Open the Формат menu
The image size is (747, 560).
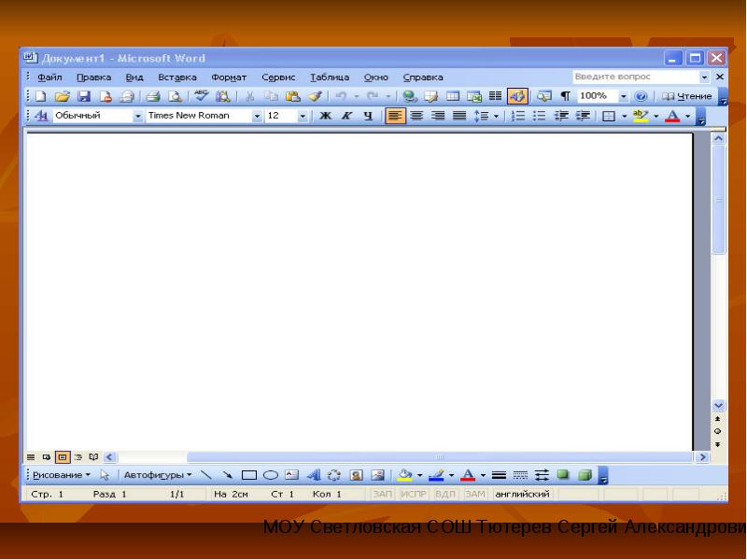pyautogui.click(x=229, y=77)
